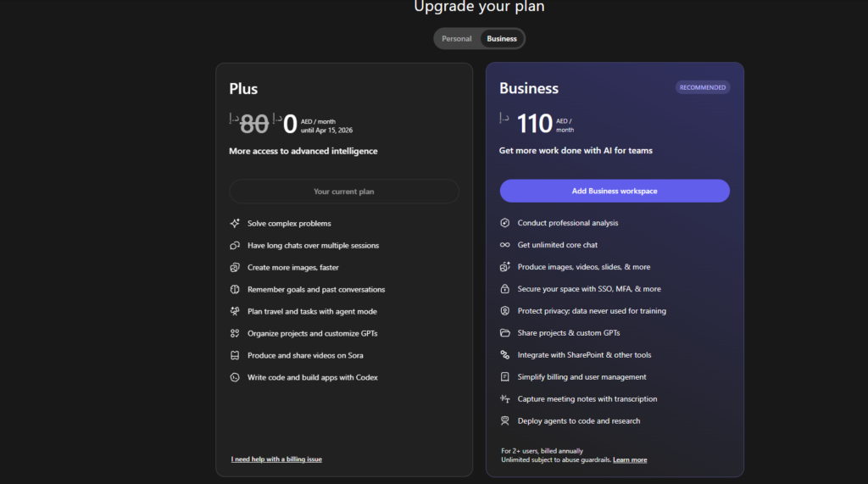Open the Learn more link

630,460
